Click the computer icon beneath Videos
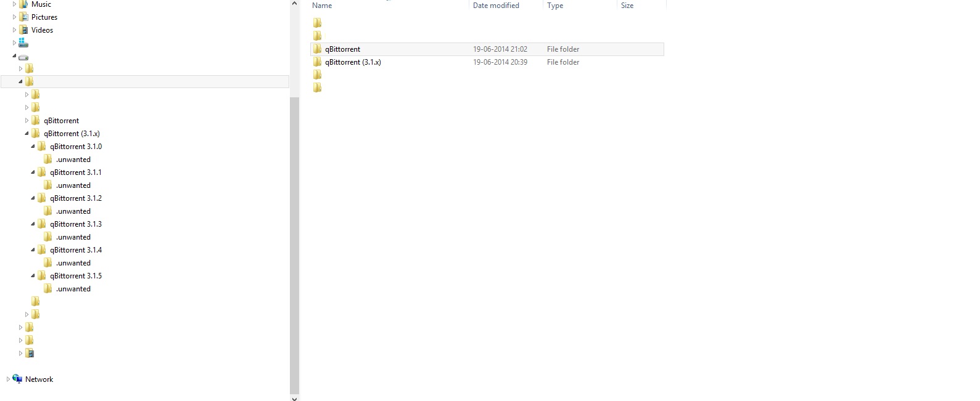Image resolution: width=980 pixels, height=401 pixels. point(23,43)
